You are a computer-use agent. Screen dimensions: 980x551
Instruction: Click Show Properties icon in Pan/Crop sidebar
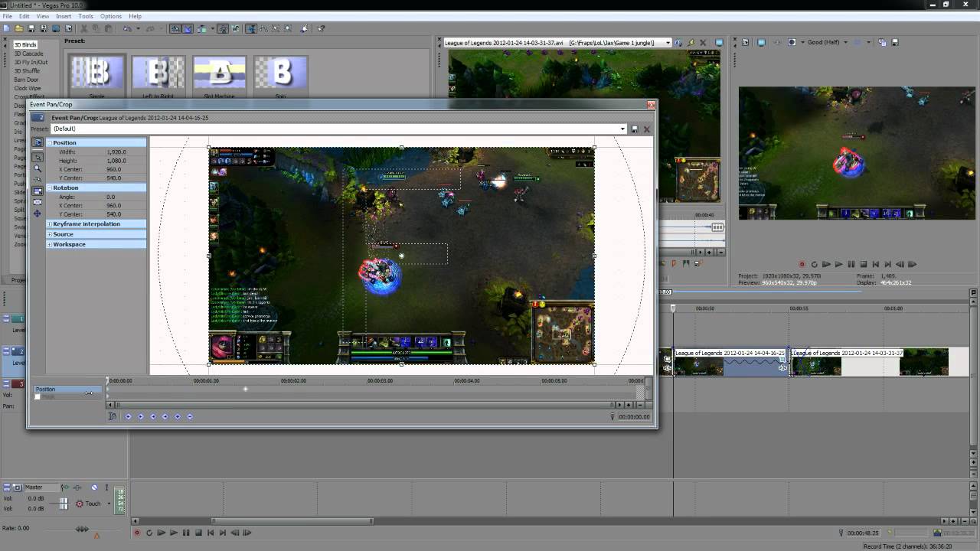38,142
